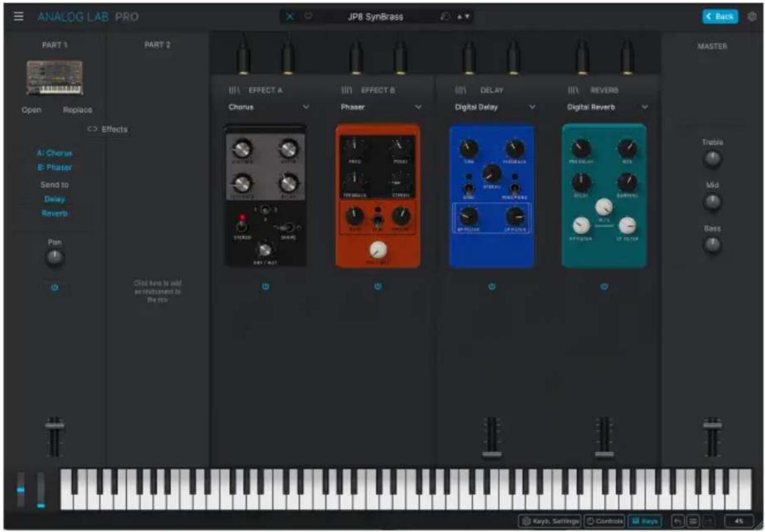Click the Effect A preset library icon
The height and width of the screenshot is (532, 765).
click(x=235, y=90)
